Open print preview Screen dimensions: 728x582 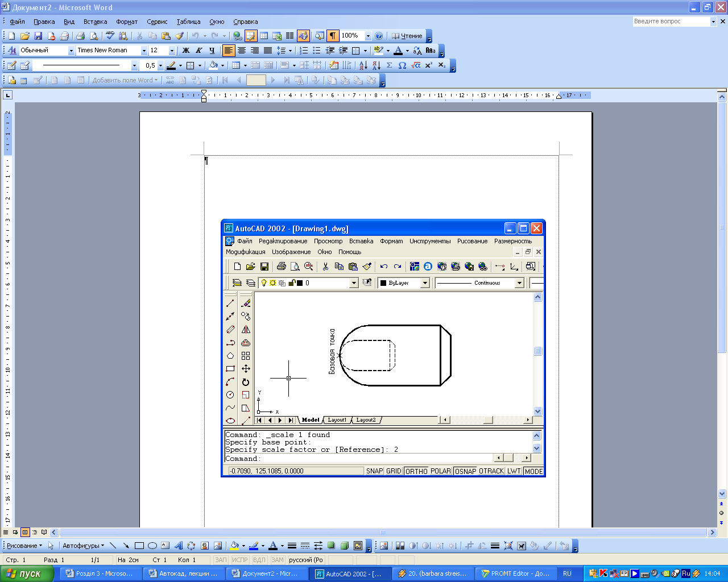(93, 36)
